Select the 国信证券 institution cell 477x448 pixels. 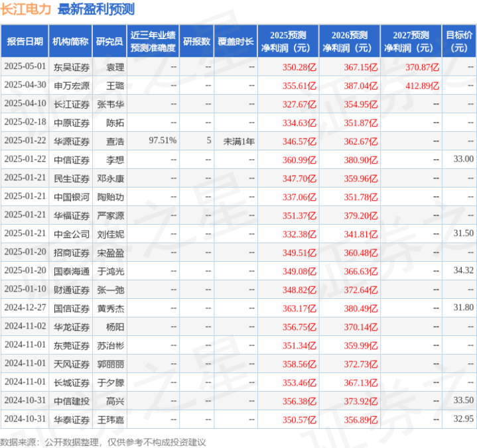pos(72,308)
